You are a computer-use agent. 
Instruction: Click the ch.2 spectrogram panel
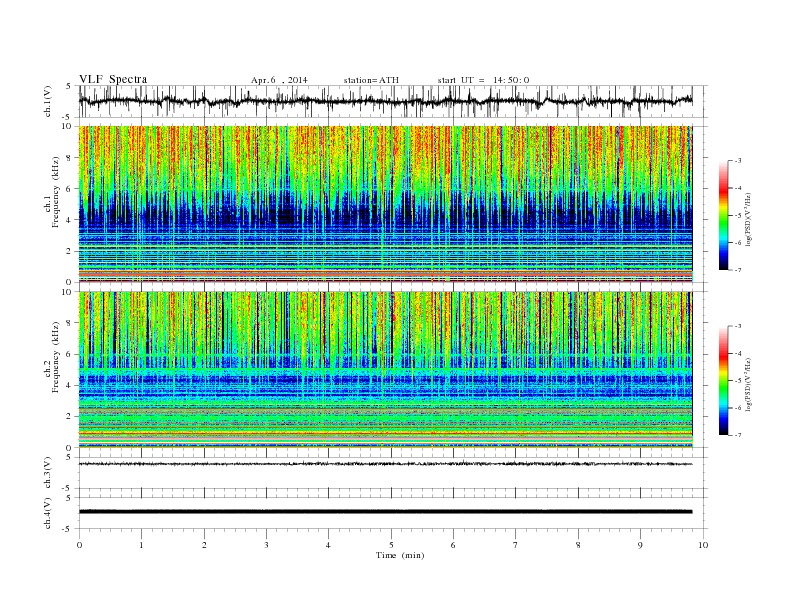(x=386, y=370)
